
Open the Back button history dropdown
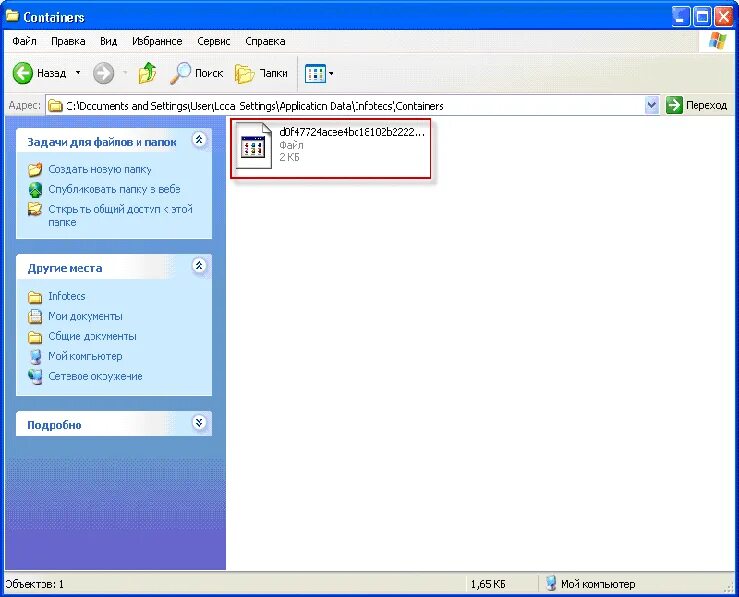pos(78,73)
